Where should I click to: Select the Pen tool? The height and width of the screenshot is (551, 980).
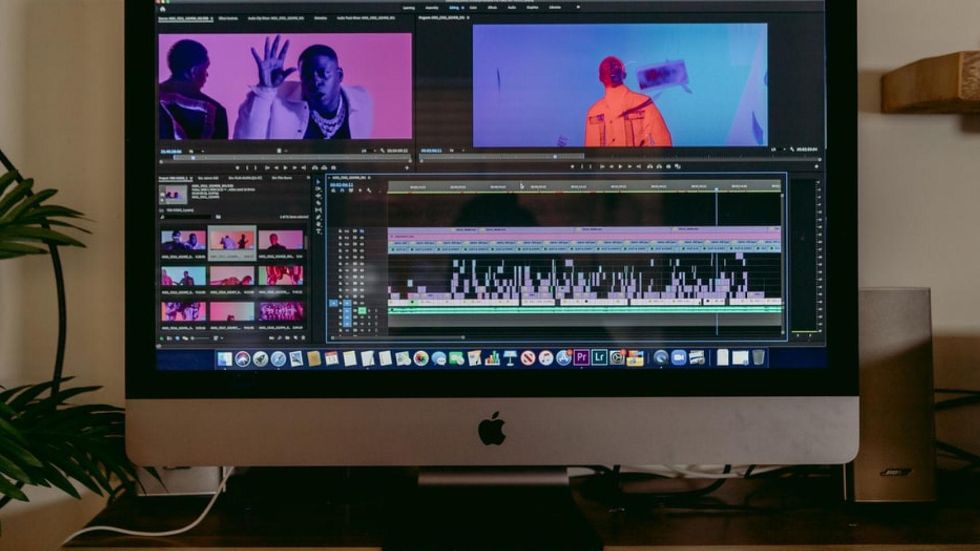(x=318, y=217)
